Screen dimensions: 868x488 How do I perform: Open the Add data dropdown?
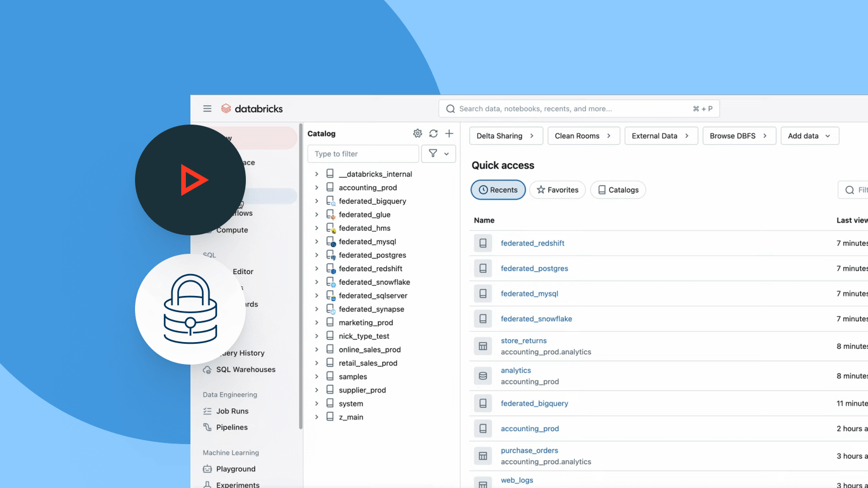[x=809, y=136]
